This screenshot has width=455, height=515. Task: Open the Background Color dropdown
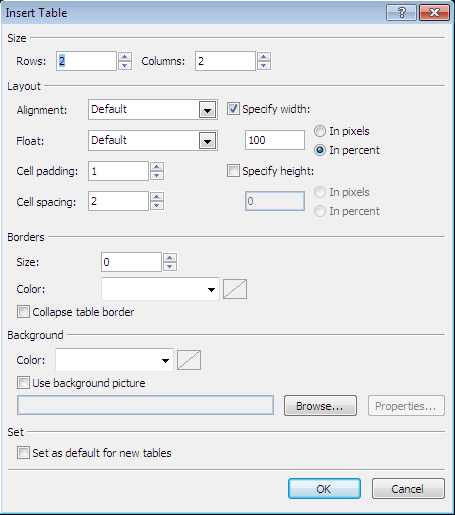click(x=114, y=360)
